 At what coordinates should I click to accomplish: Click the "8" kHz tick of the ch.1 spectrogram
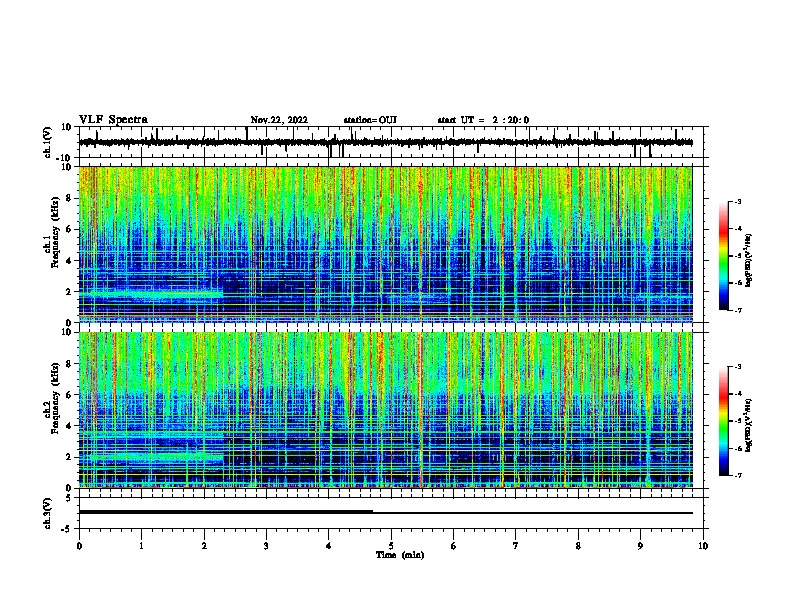click(x=70, y=198)
